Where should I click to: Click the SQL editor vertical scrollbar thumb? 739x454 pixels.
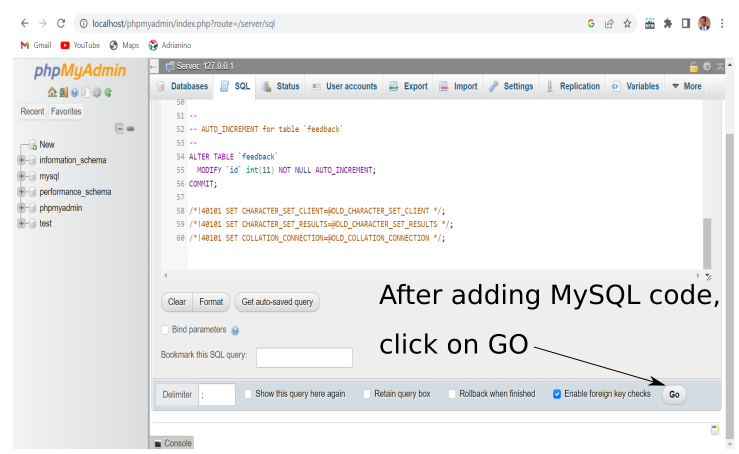click(x=707, y=243)
